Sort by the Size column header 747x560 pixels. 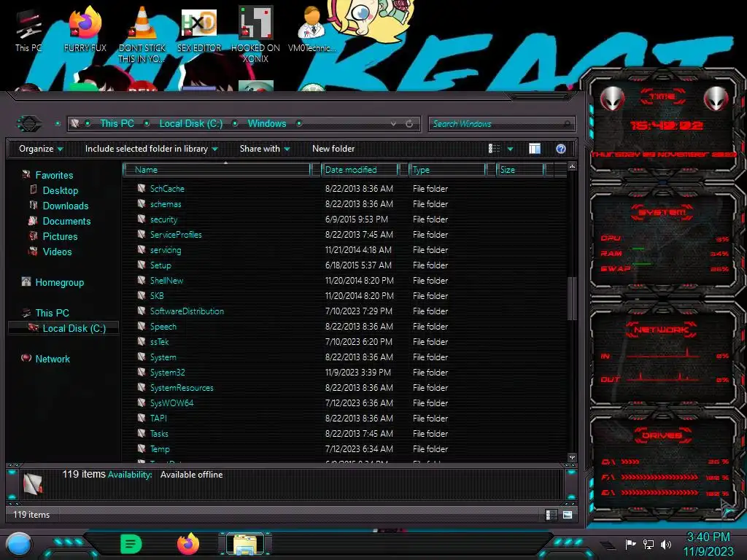pos(520,169)
